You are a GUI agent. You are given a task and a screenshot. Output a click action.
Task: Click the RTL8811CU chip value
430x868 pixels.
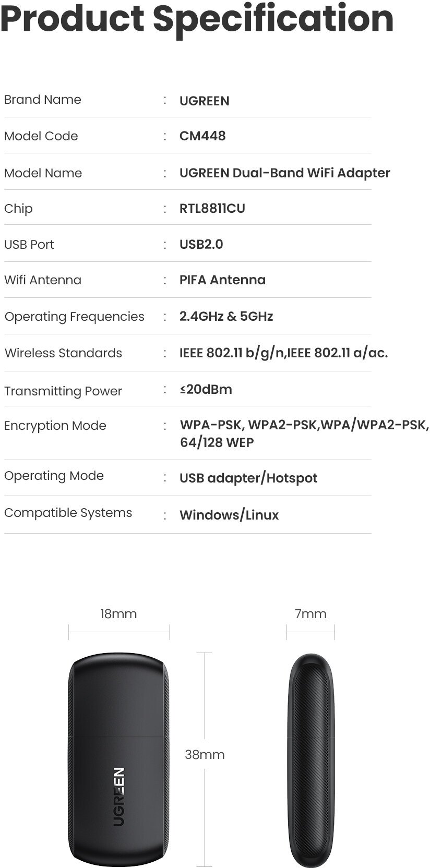[x=212, y=209]
